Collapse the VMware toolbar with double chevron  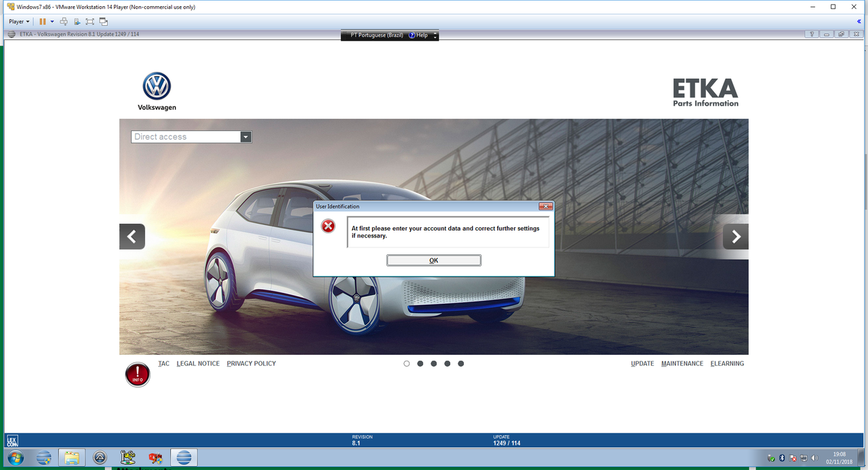860,22
